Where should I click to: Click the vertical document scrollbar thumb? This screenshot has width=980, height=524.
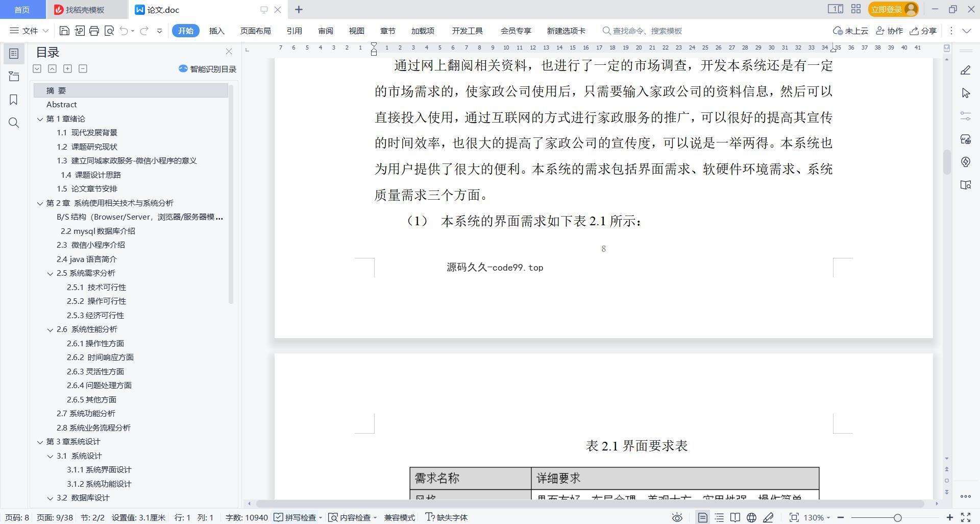pyautogui.click(x=947, y=162)
